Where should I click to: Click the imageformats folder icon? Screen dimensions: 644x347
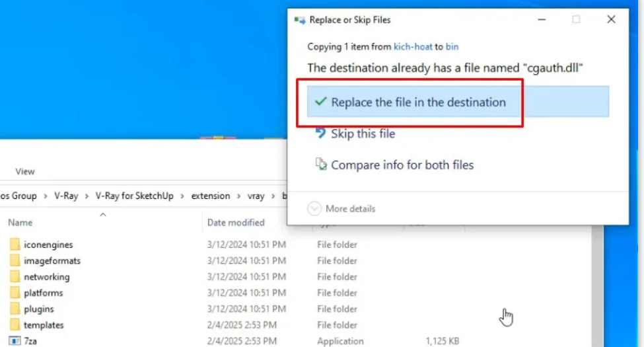tap(15, 260)
